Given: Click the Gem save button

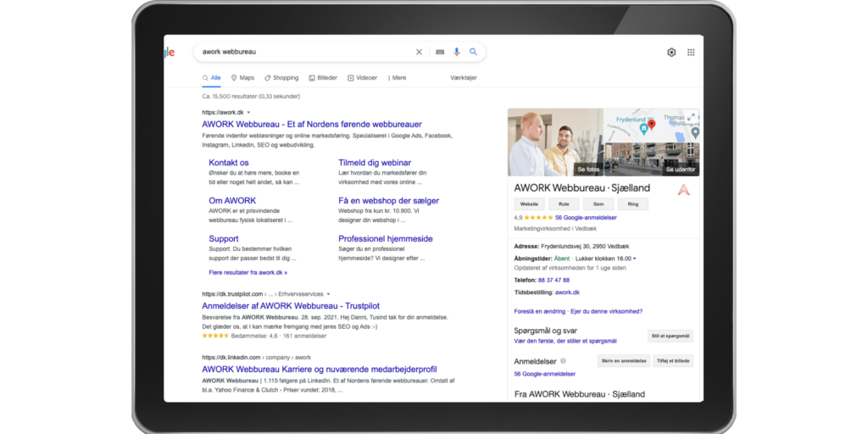Looking at the screenshot, I should pyautogui.click(x=598, y=204).
